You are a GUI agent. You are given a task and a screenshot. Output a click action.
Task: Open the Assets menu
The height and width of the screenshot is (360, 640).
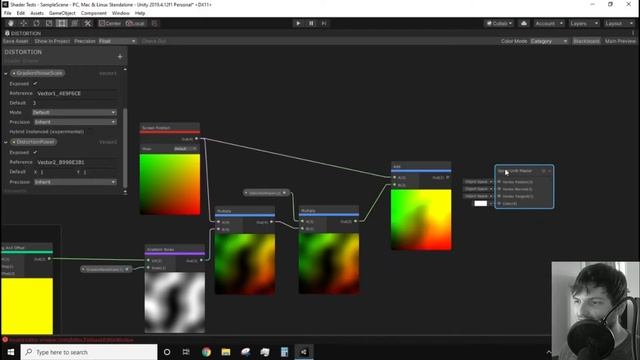37,13
